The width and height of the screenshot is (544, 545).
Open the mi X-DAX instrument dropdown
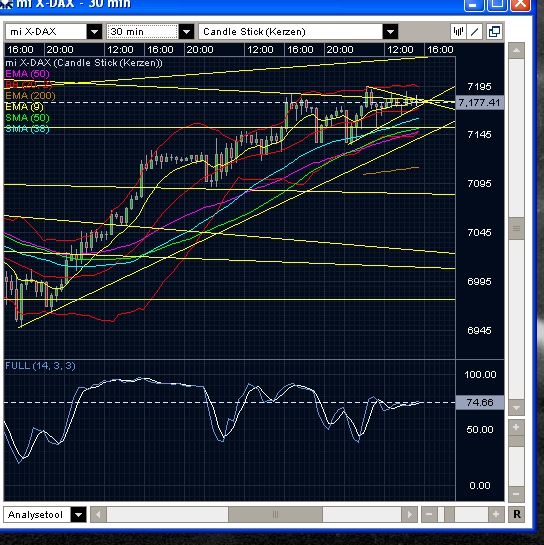click(x=94, y=32)
